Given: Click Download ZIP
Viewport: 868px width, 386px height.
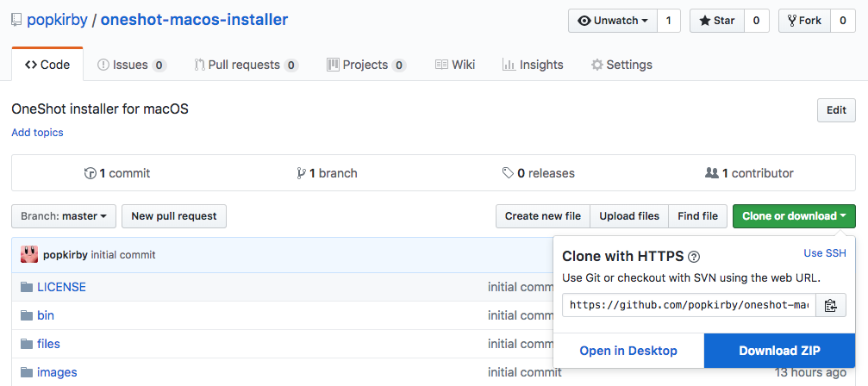Looking at the screenshot, I should click(x=779, y=351).
